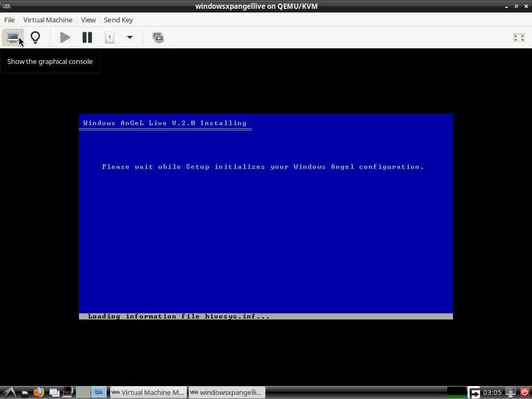Open the Send Key menu

(118, 20)
